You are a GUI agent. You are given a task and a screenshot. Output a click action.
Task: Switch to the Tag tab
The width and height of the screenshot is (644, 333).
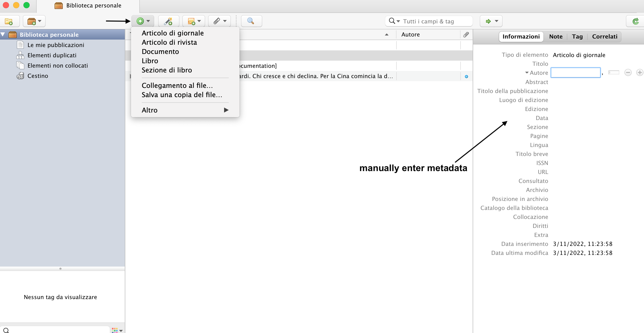(x=577, y=36)
